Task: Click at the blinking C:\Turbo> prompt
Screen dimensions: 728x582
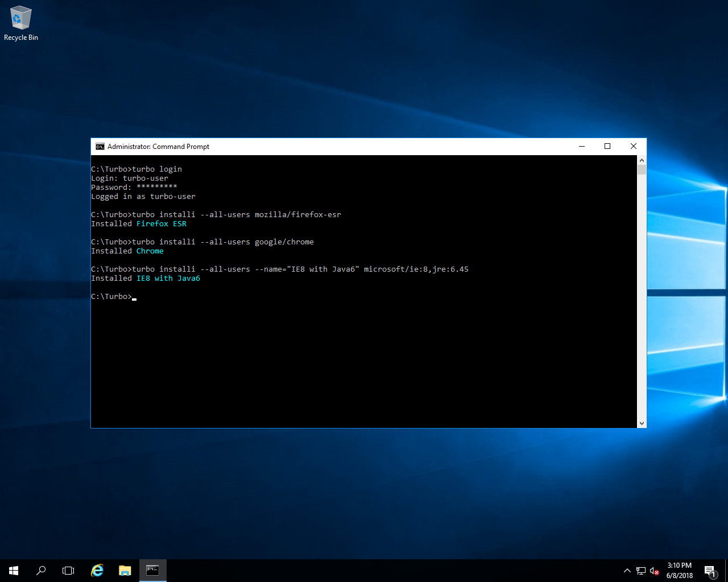Action: click(x=134, y=296)
